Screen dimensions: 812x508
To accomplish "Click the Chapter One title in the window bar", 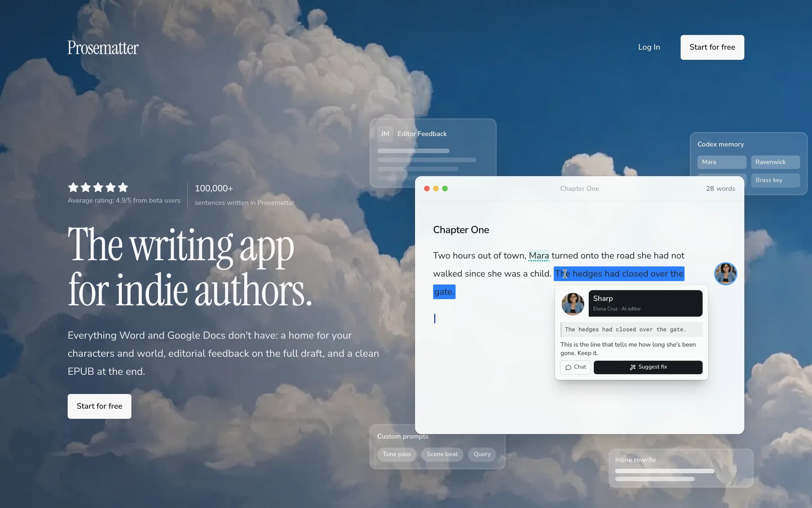I will click(579, 189).
